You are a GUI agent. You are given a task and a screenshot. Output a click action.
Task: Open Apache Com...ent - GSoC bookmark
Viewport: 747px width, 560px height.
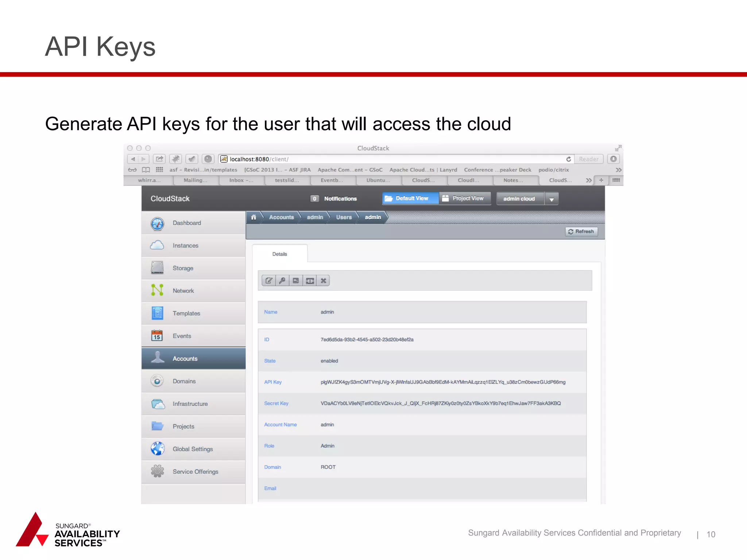(350, 170)
